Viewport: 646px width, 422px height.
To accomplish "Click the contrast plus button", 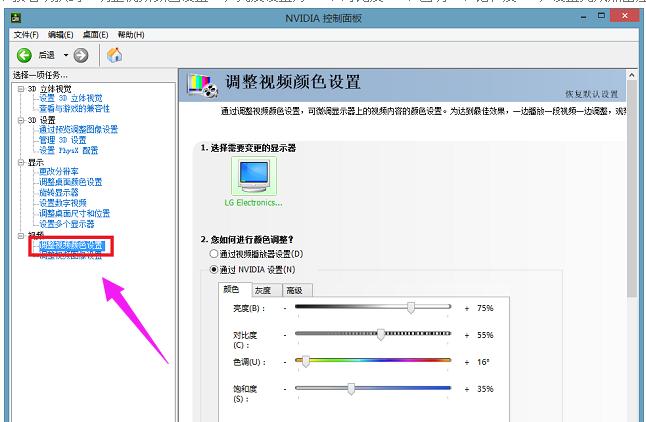I will coord(467,335).
